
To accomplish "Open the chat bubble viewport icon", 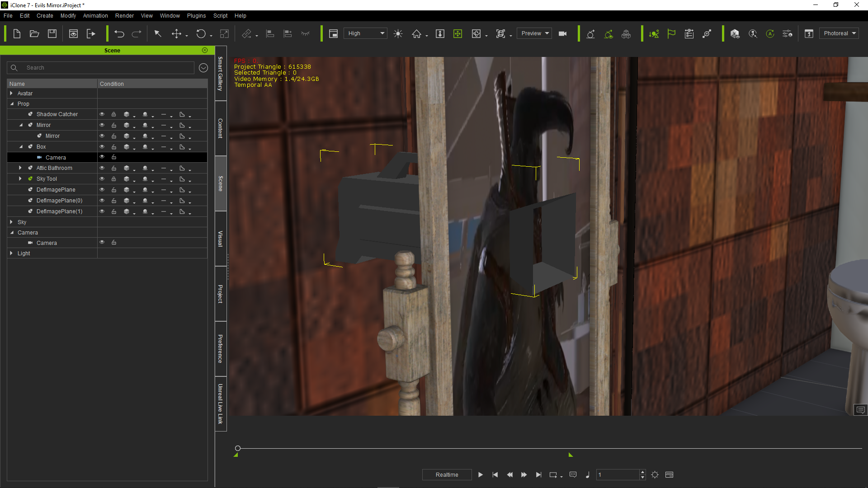I will [860, 410].
